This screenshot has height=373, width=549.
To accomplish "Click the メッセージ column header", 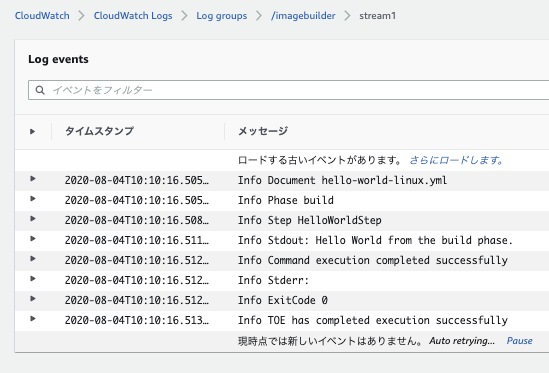I will coord(263,131).
